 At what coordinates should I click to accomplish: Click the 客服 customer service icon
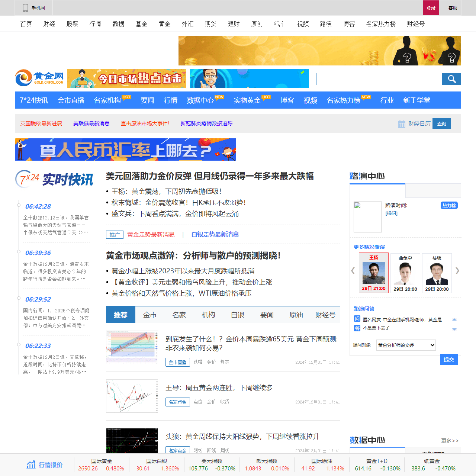click(452, 7)
